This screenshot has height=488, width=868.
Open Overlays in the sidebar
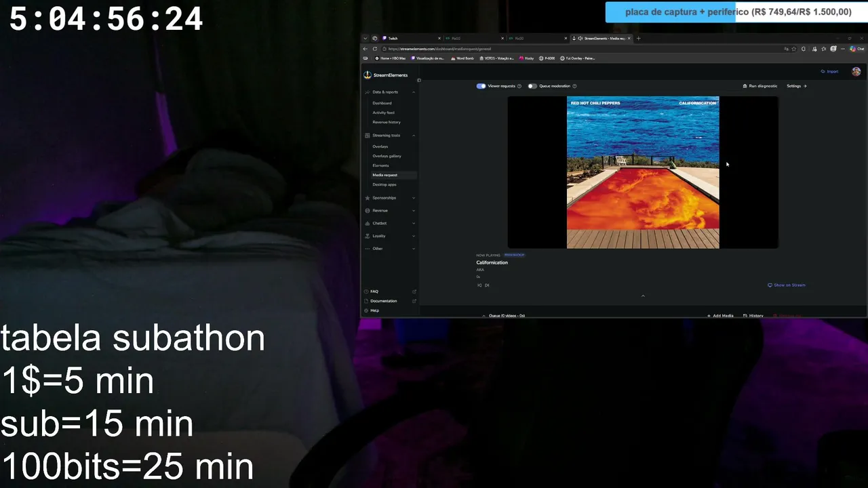pyautogui.click(x=380, y=146)
